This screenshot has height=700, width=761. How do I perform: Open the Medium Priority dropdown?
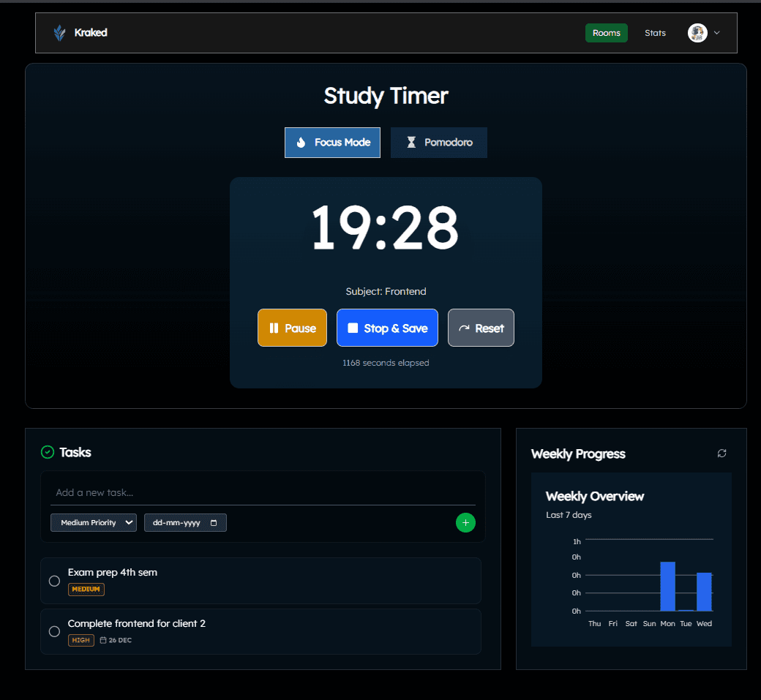click(x=94, y=523)
